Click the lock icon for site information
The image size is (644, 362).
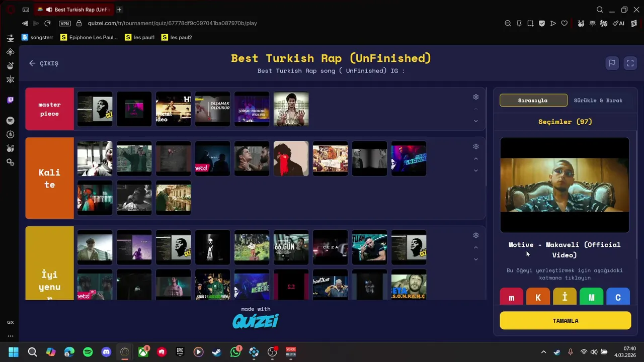pos(79,23)
